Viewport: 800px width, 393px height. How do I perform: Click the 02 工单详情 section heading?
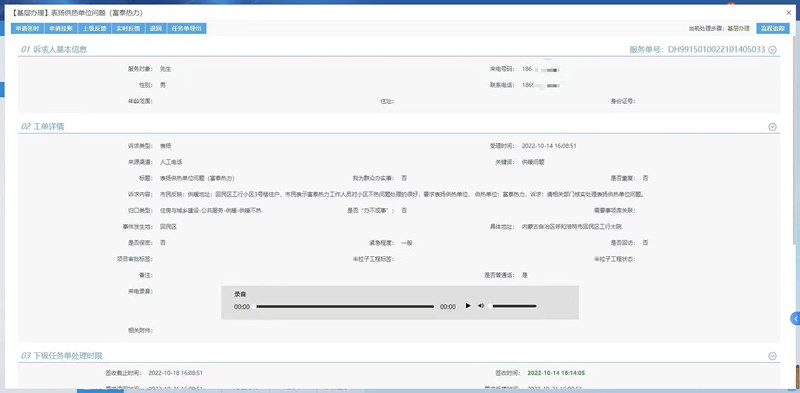click(42, 127)
